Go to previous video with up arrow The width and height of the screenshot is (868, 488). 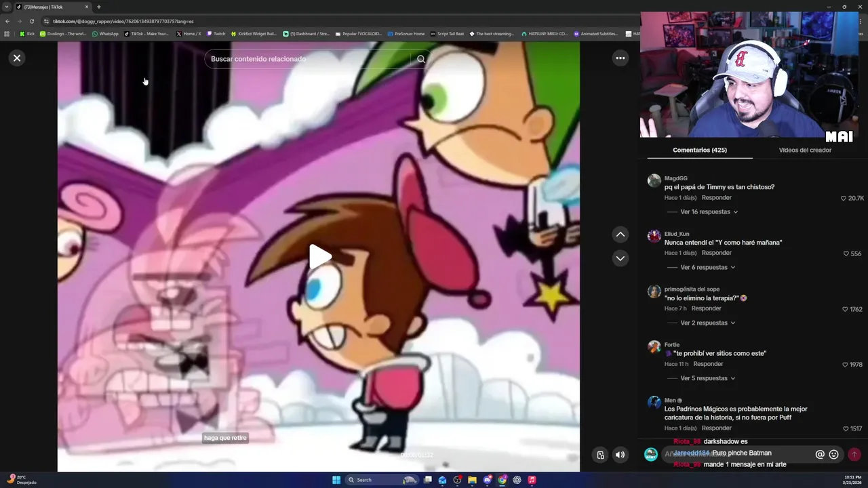pos(620,235)
